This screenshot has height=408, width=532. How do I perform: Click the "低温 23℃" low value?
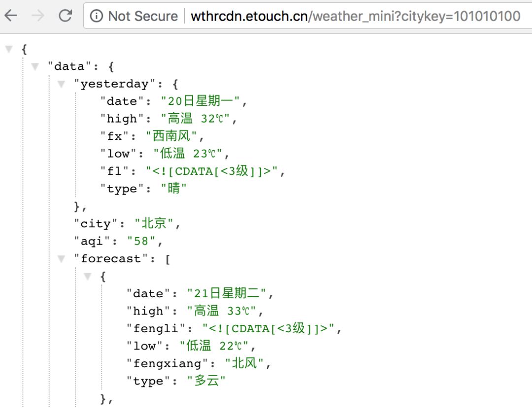coord(188,154)
